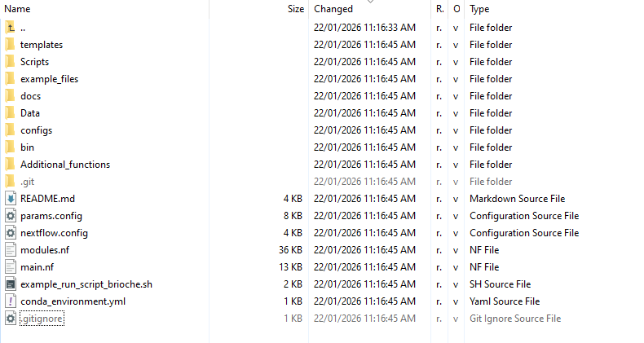Screen dimensions: 644x343
Task: Click the README.md markdown file icon
Action: [10, 199]
